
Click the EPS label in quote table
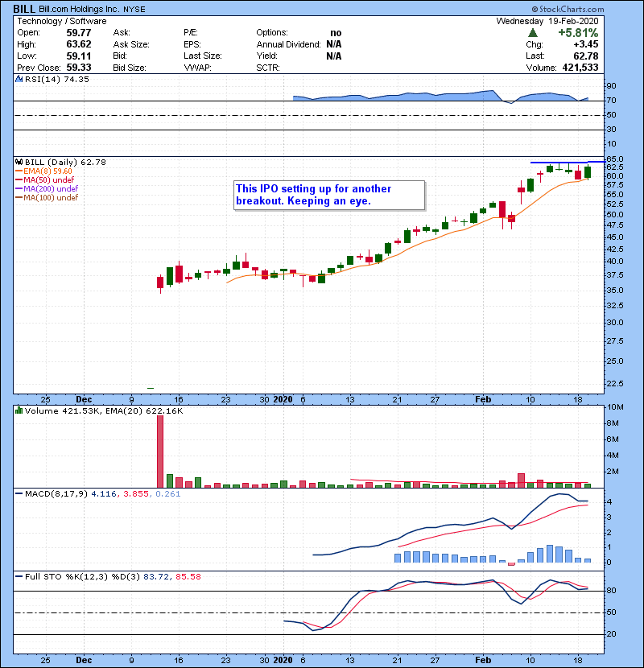tap(192, 44)
